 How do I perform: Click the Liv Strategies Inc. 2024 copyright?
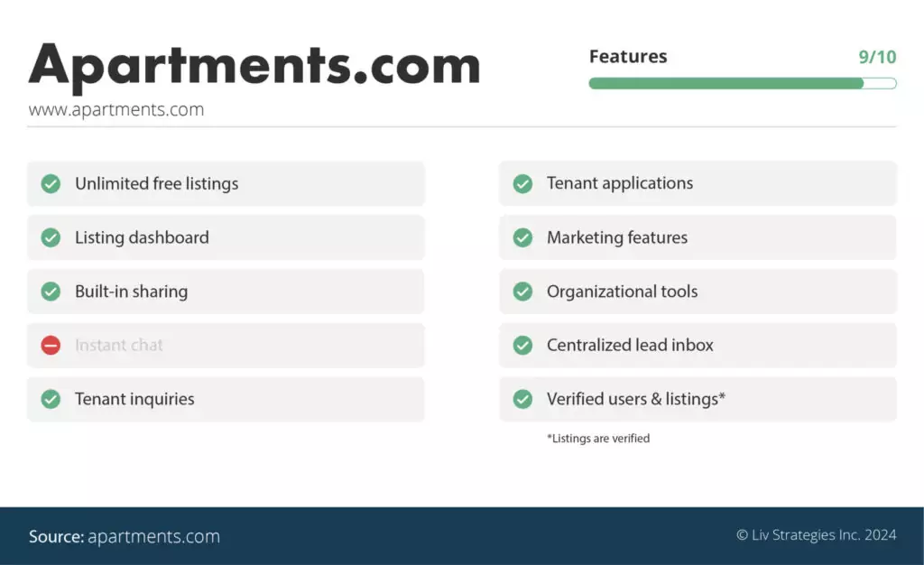click(x=815, y=534)
